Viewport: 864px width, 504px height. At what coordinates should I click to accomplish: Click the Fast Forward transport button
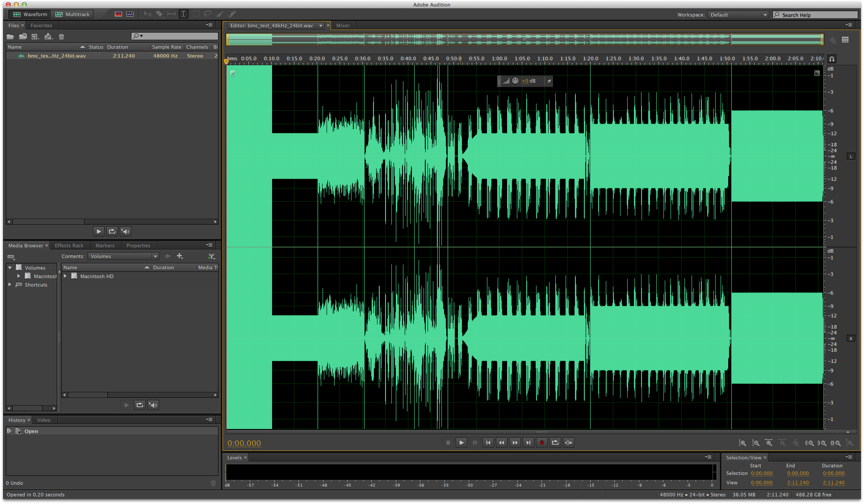point(515,443)
